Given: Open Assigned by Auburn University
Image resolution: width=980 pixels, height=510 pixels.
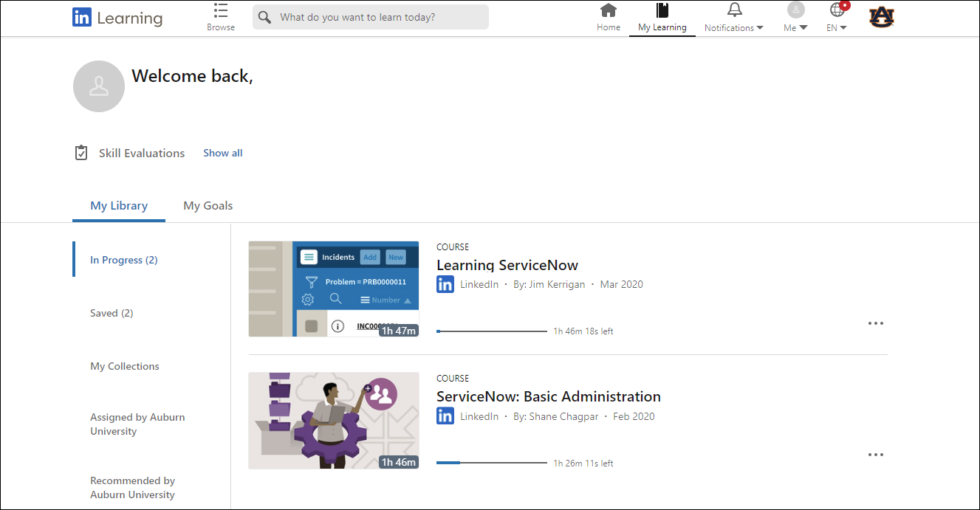Looking at the screenshot, I should tap(137, 424).
